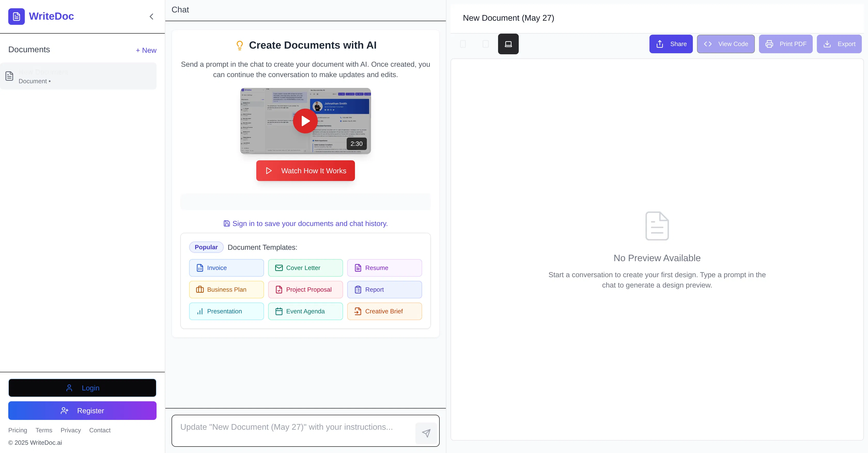Print the document as PDF

coord(785,44)
